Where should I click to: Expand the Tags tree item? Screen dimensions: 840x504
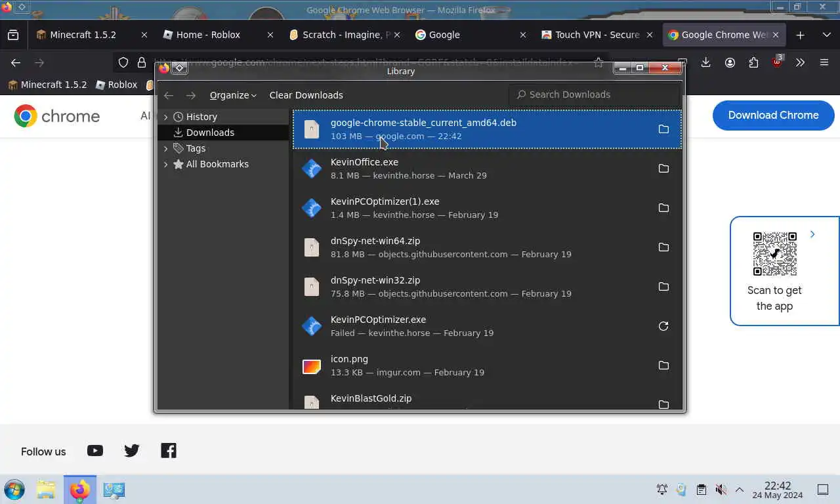point(165,148)
